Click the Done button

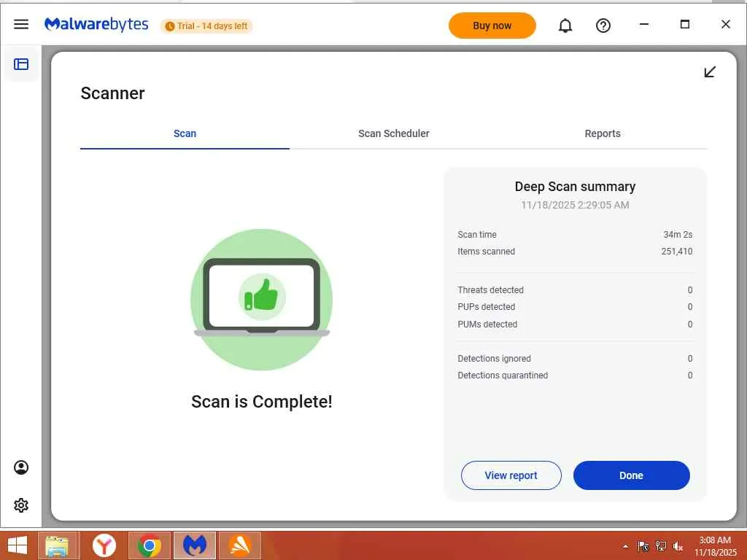pos(631,475)
